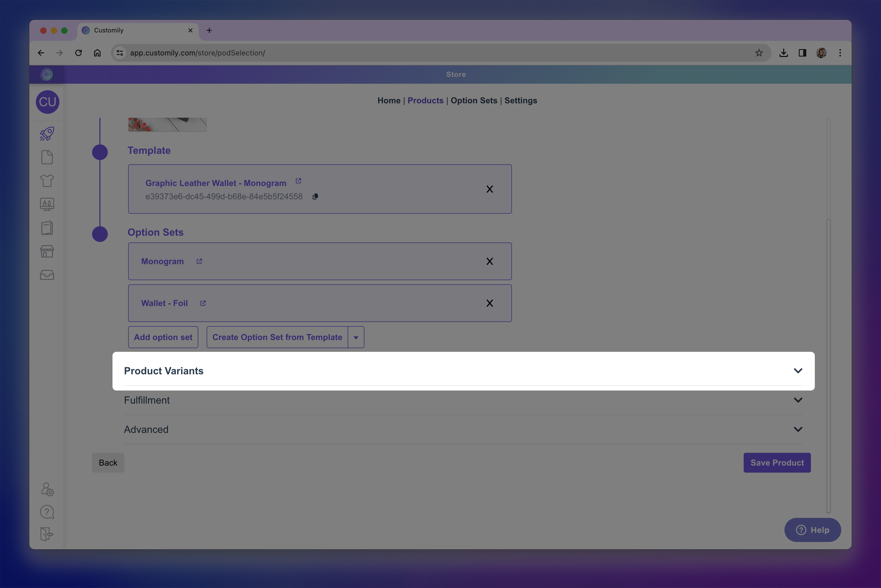Click the rocket icon in sidebar
The height and width of the screenshot is (588, 881).
pyautogui.click(x=47, y=134)
